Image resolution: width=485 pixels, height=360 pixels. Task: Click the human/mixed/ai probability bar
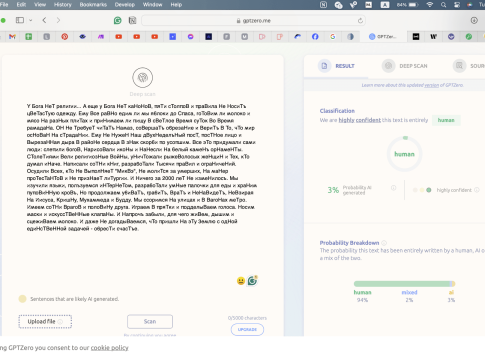(404, 284)
